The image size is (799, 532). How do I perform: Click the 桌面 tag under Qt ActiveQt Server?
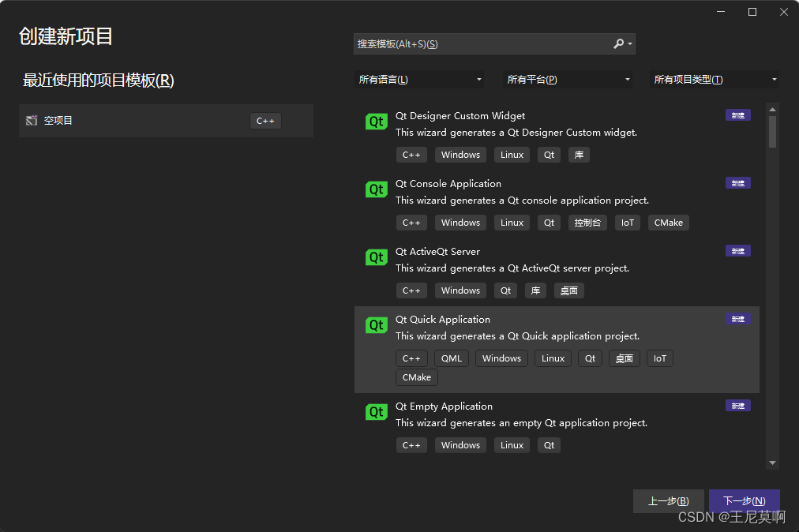tap(569, 290)
